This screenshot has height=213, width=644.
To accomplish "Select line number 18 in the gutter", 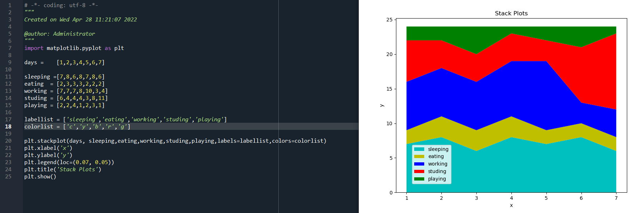I will 8,127.
